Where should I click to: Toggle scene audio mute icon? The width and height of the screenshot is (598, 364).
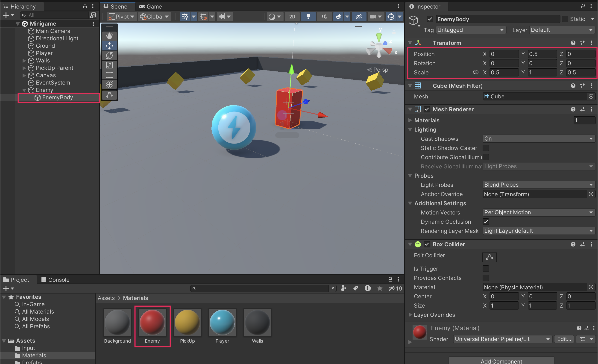pyautogui.click(x=325, y=17)
